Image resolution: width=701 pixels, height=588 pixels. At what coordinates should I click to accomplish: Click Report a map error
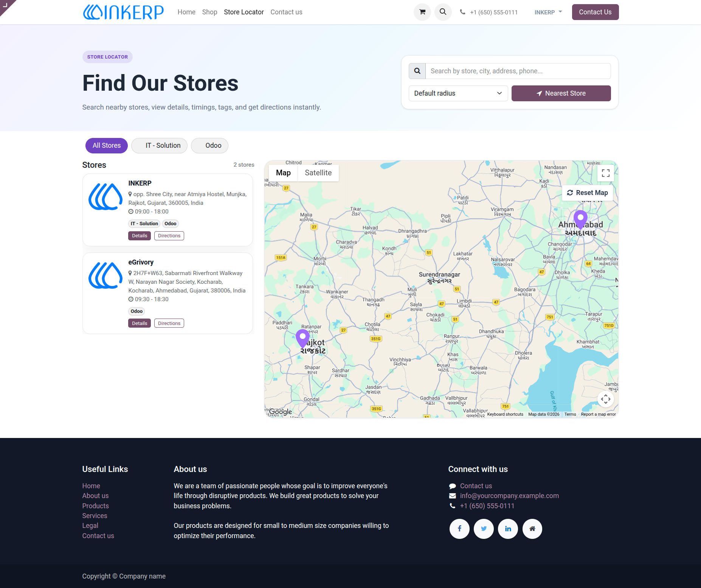coord(598,415)
